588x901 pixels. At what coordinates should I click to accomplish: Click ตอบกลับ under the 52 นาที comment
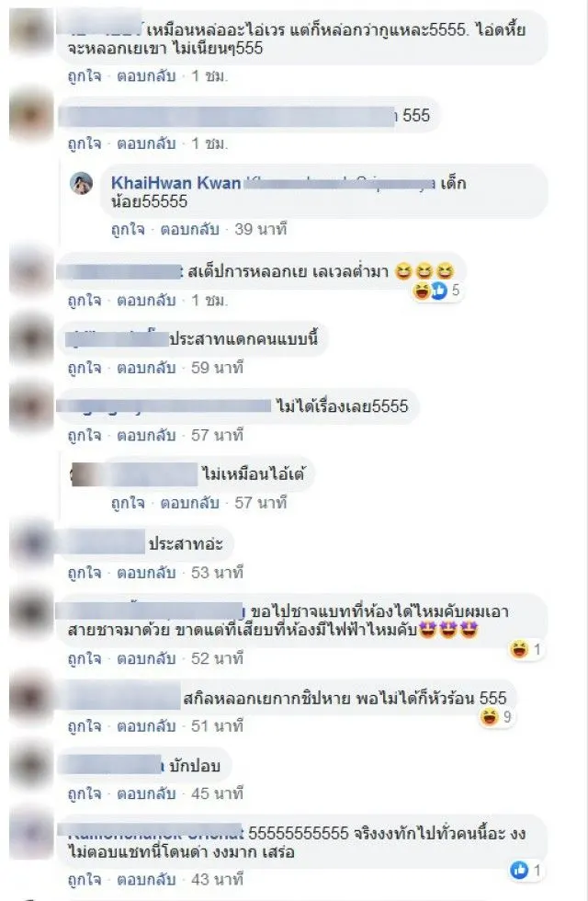(x=146, y=658)
